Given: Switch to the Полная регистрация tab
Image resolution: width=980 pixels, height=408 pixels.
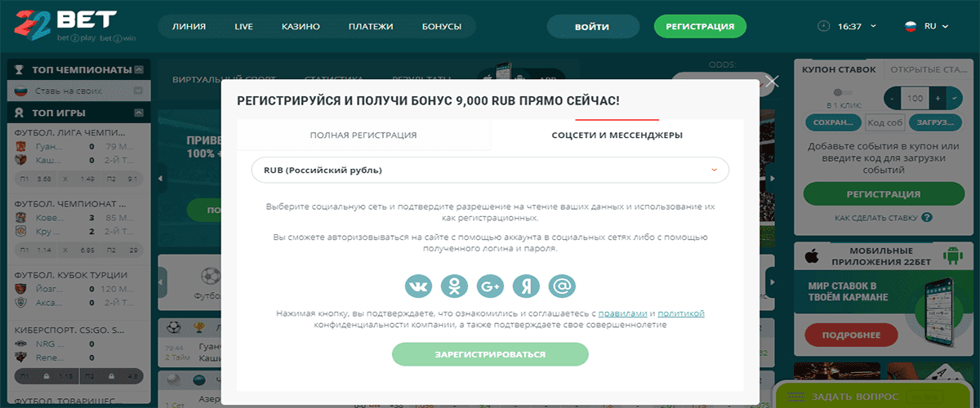Looking at the screenshot, I should (363, 135).
